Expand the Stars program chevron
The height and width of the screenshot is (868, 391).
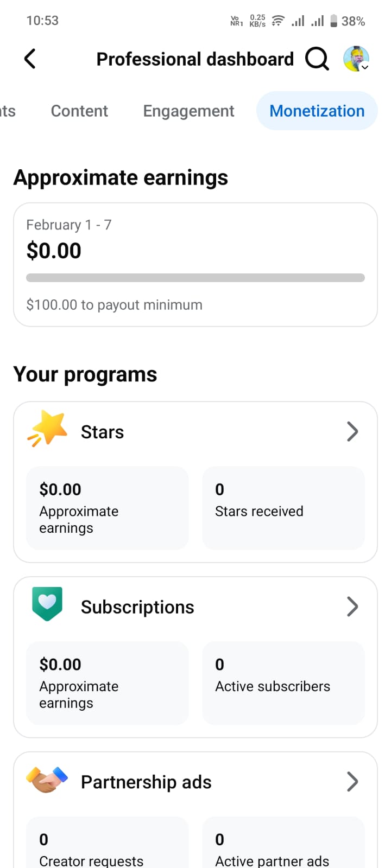point(352,432)
